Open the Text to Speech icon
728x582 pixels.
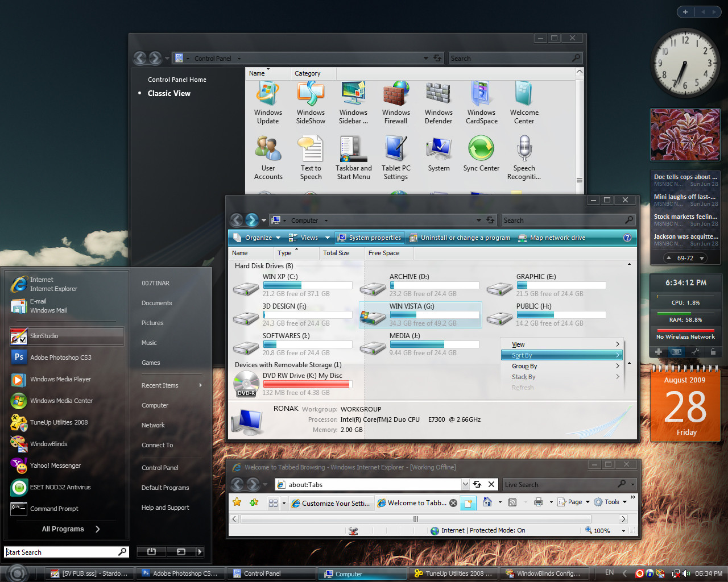point(311,158)
